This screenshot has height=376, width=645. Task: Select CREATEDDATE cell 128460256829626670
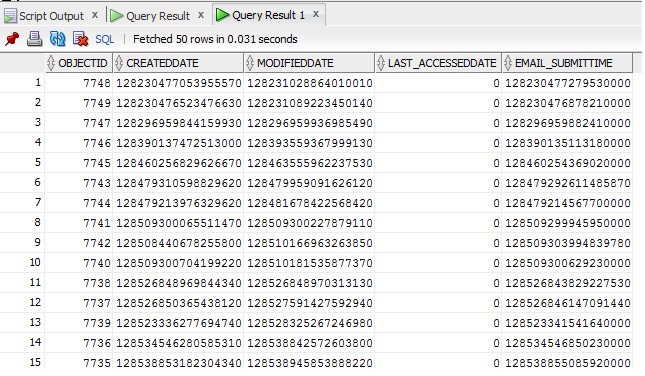(178, 163)
